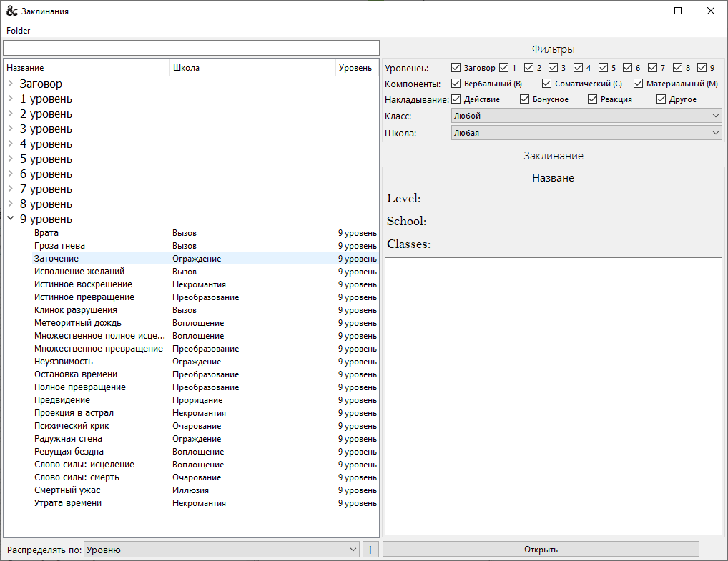Open the Школа filter dropdown
This screenshot has height=561, width=728.
(586, 133)
